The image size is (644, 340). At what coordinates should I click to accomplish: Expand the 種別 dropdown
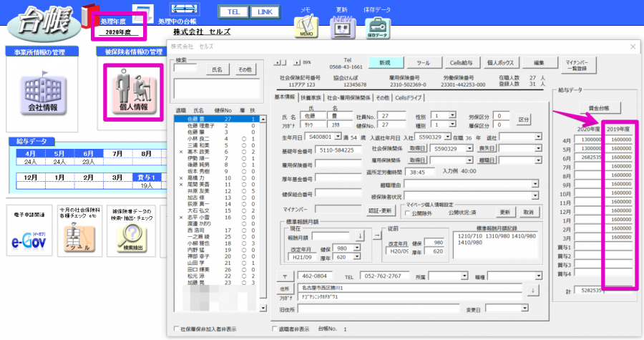click(452, 124)
